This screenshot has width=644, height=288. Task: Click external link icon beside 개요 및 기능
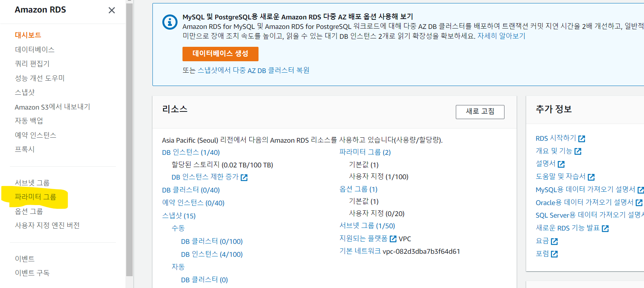(x=578, y=151)
